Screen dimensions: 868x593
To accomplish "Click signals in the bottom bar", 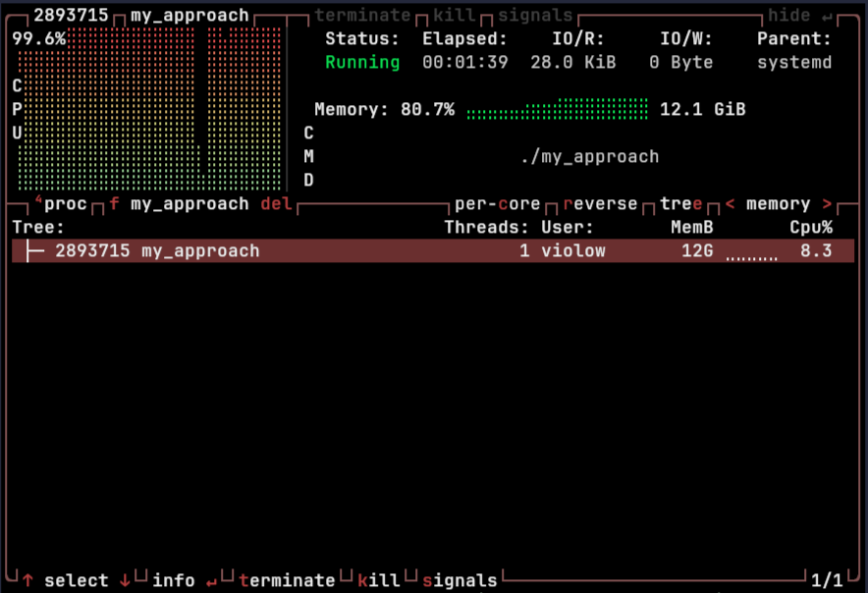I will 460,580.
